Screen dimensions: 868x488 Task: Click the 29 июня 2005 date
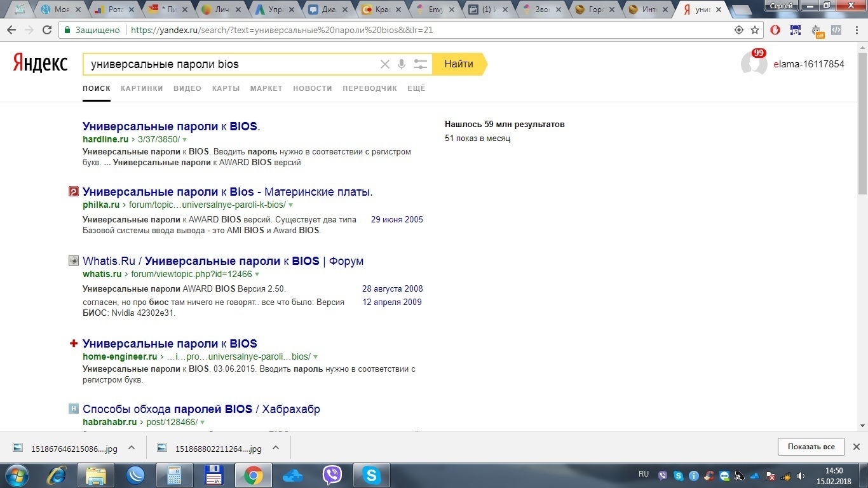point(397,219)
